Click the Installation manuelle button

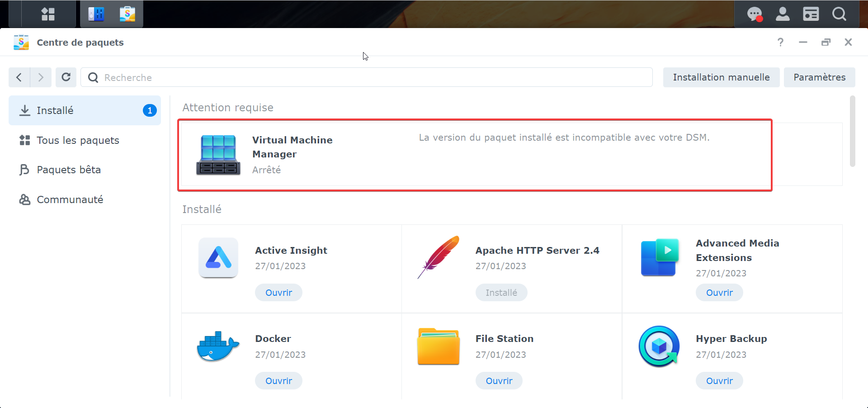pyautogui.click(x=721, y=77)
